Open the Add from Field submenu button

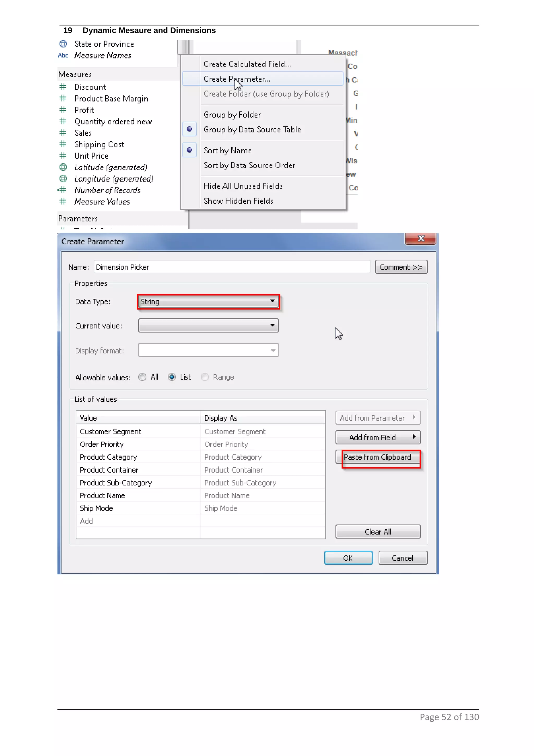point(378,437)
